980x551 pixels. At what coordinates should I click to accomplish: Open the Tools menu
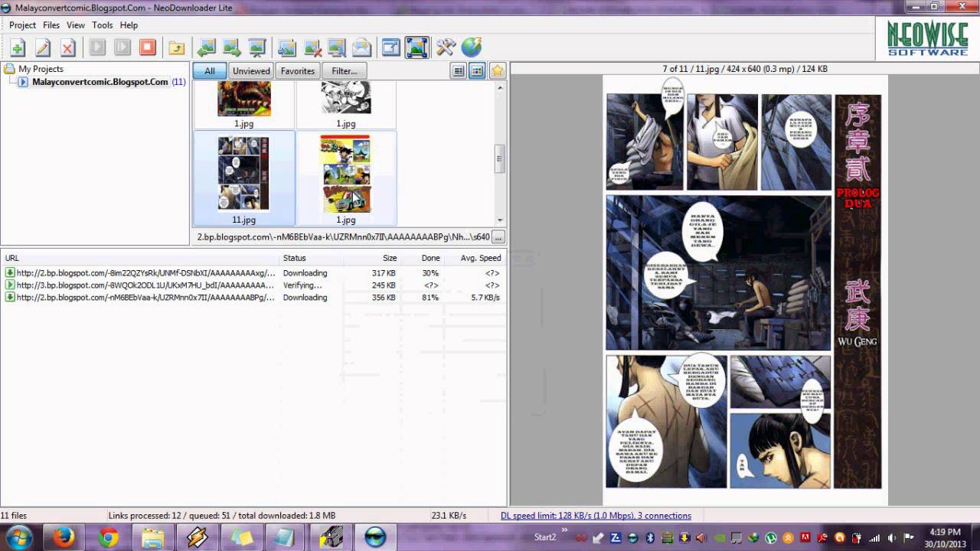103,25
